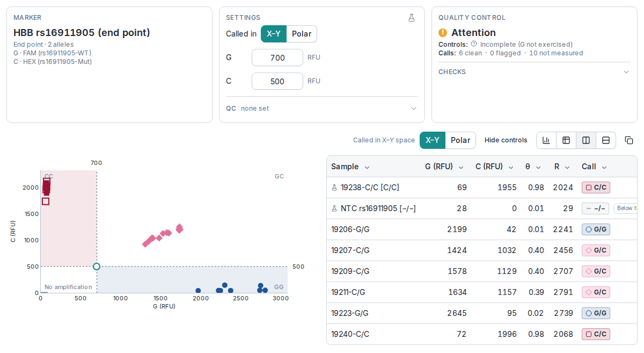Click the marker title HBB rs16911905
This screenshot has height=353, width=644.
[x=82, y=33]
